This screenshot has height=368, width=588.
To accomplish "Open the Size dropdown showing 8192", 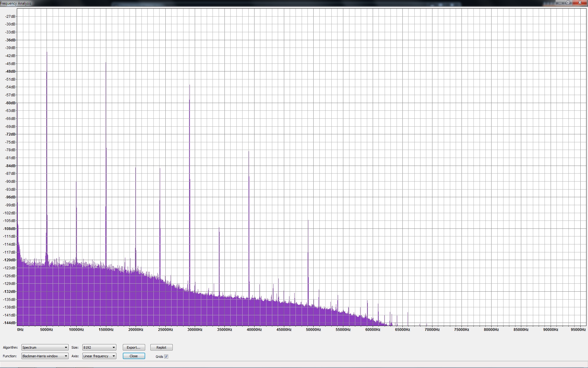I will (99, 347).
